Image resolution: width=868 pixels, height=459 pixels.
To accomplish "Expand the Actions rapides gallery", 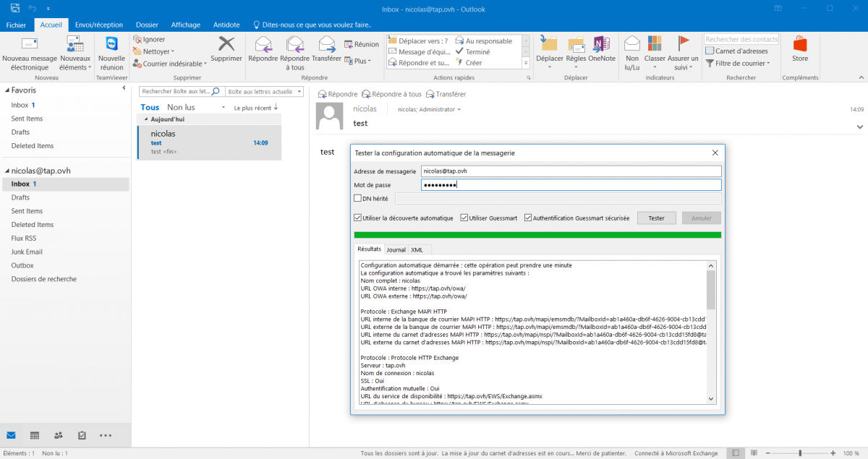I will click(x=526, y=64).
